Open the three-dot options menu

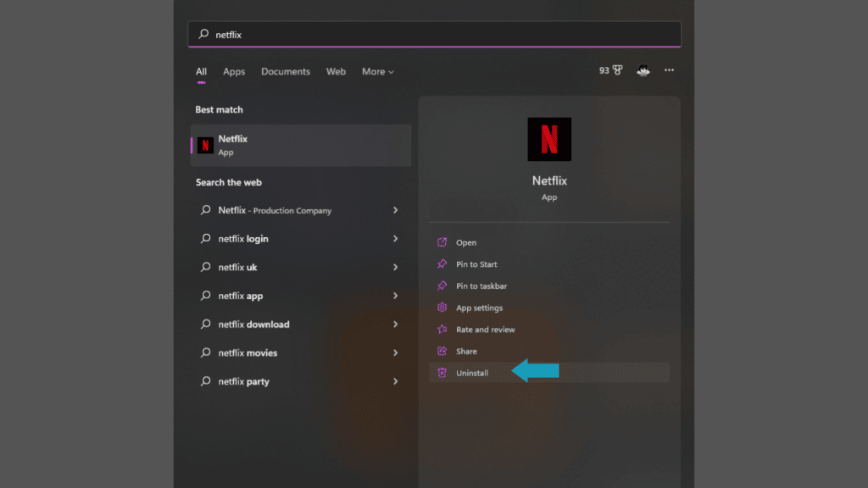pyautogui.click(x=670, y=70)
